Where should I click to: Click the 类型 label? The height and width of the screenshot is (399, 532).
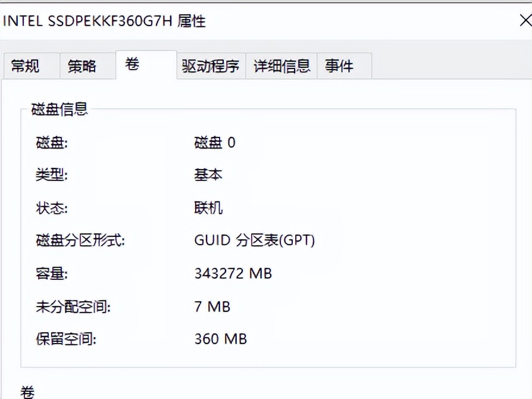pyautogui.click(x=52, y=175)
